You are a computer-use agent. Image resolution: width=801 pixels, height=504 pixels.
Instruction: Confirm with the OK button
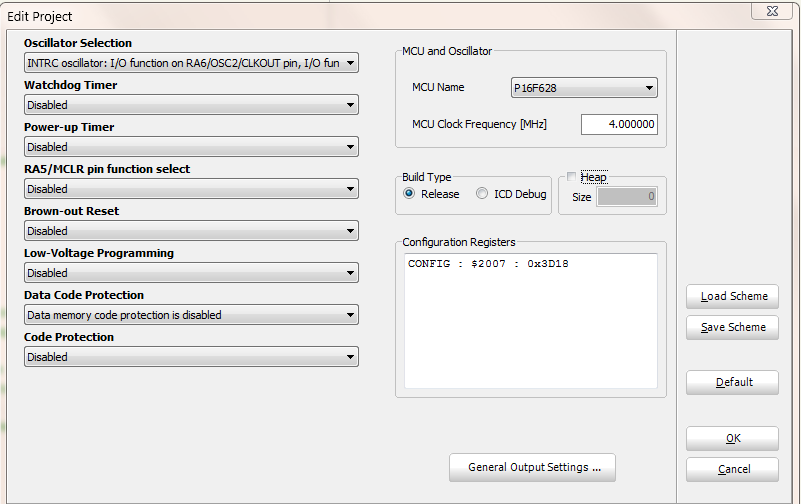(x=733, y=439)
